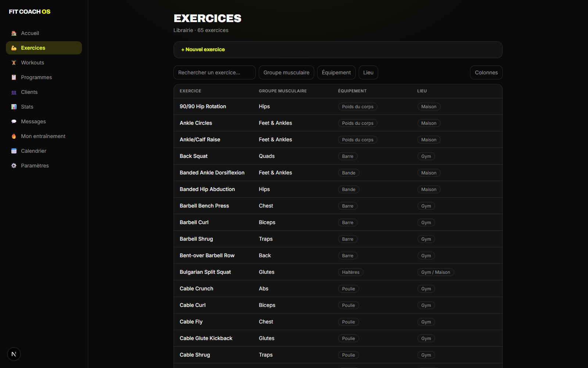Select the Barbell Shrug exercise
The height and width of the screenshot is (368, 588).
pyautogui.click(x=338, y=239)
